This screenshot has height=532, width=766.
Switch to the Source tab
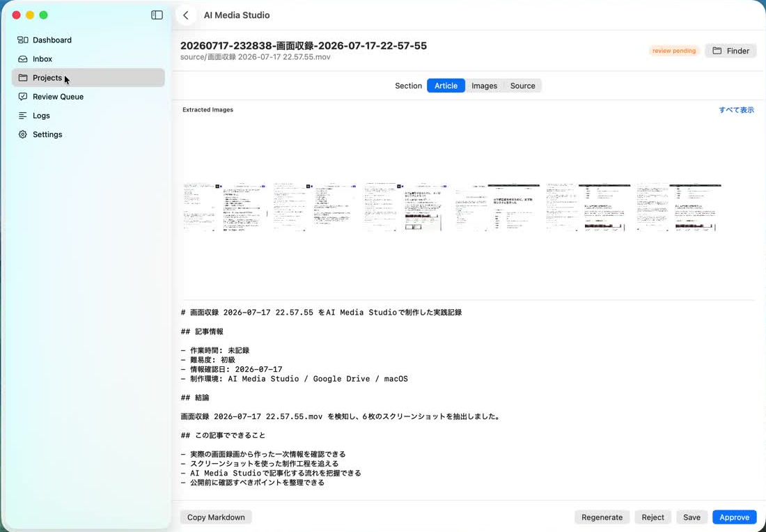523,86
